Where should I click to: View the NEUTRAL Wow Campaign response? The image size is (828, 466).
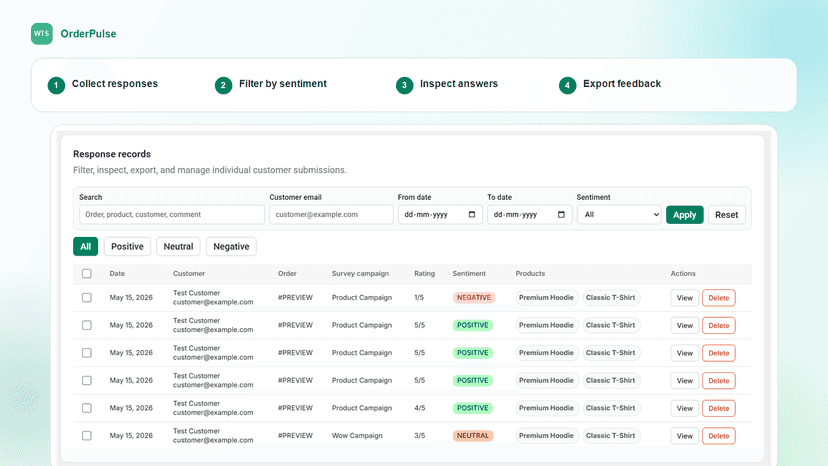click(x=685, y=436)
